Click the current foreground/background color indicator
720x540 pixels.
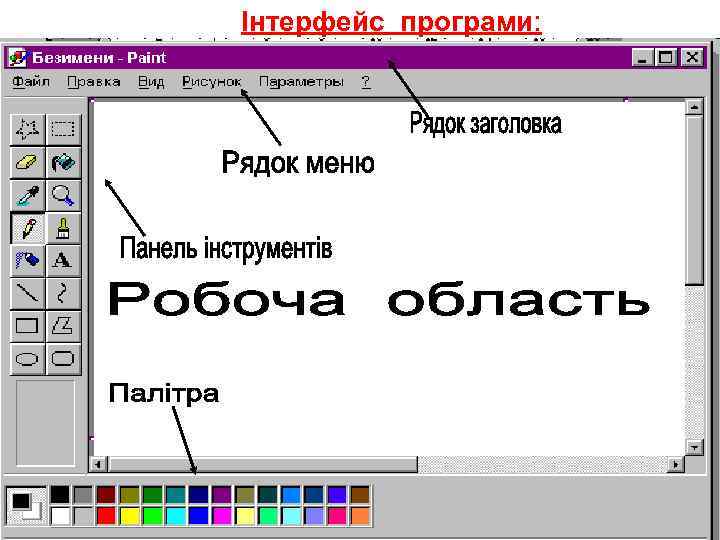pos(26,505)
